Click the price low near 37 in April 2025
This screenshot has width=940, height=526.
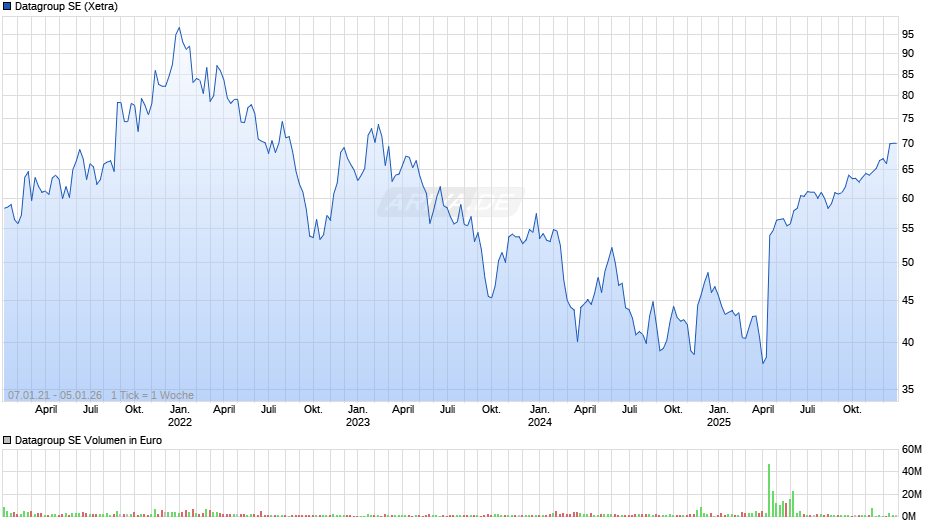pyautogui.click(x=763, y=363)
